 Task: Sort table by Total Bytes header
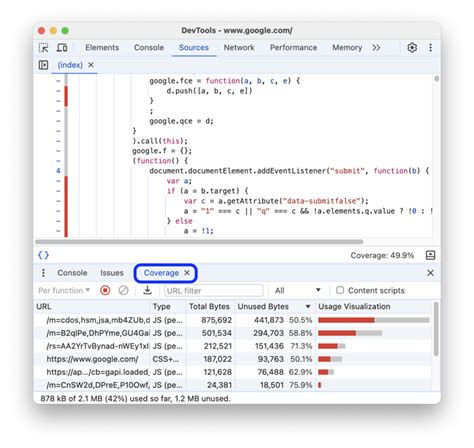pyautogui.click(x=210, y=307)
